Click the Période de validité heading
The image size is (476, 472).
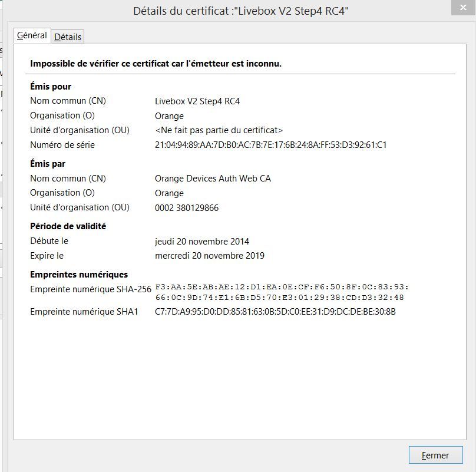68,226
